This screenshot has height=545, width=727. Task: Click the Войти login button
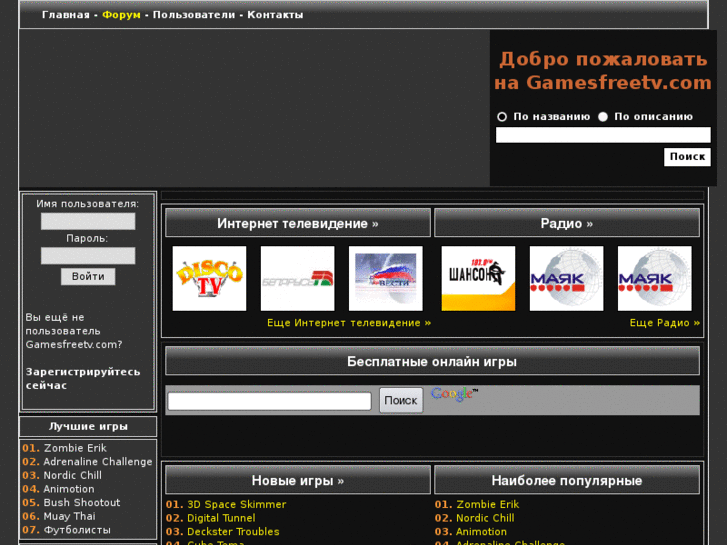[x=88, y=276]
